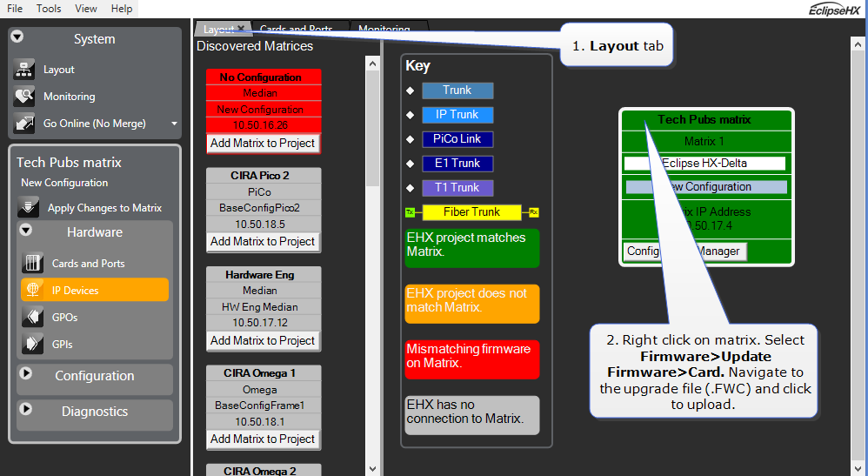868x476 pixels.
Task: Open Cards and Ports sidebar icon
Action: click(x=33, y=264)
